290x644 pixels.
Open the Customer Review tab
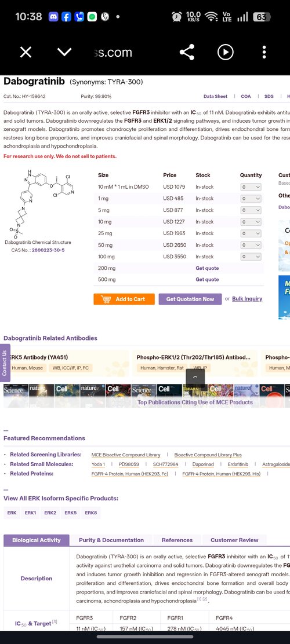click(x=234, y=540)
